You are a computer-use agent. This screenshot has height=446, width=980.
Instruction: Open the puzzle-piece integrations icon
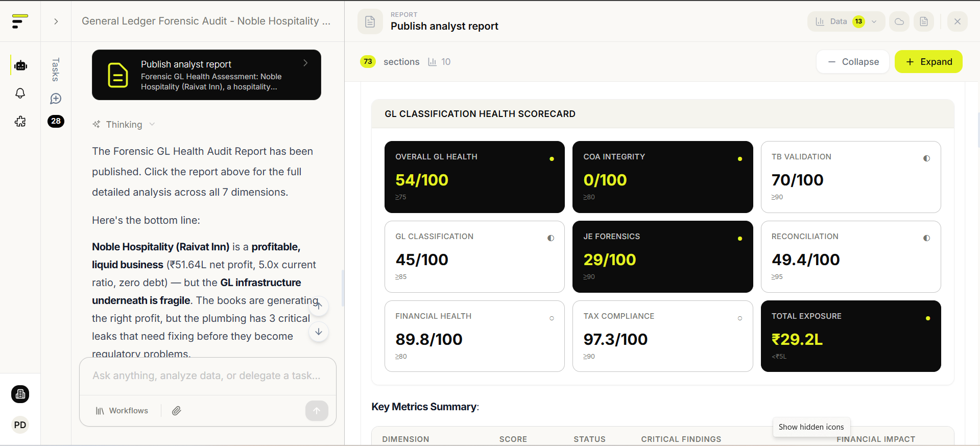(20, 122)
